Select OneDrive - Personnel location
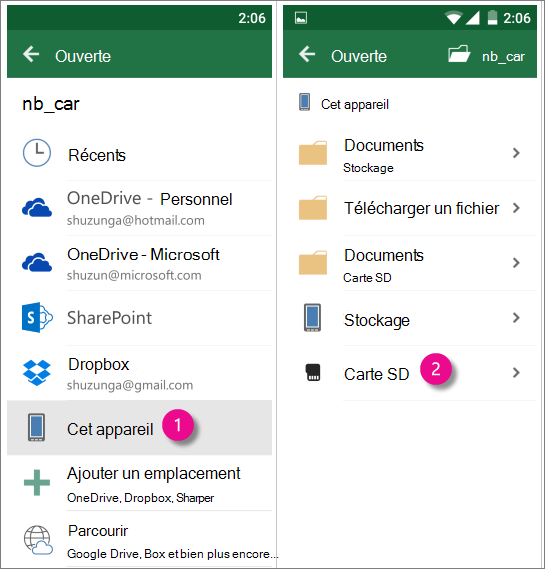The height and width of the screenshot is (569, 545). 139,208
